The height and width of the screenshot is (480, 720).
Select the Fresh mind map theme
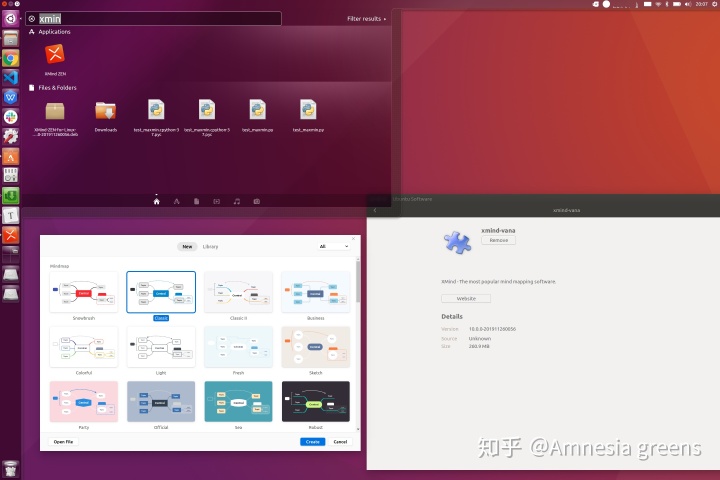[x=238, y=347]
